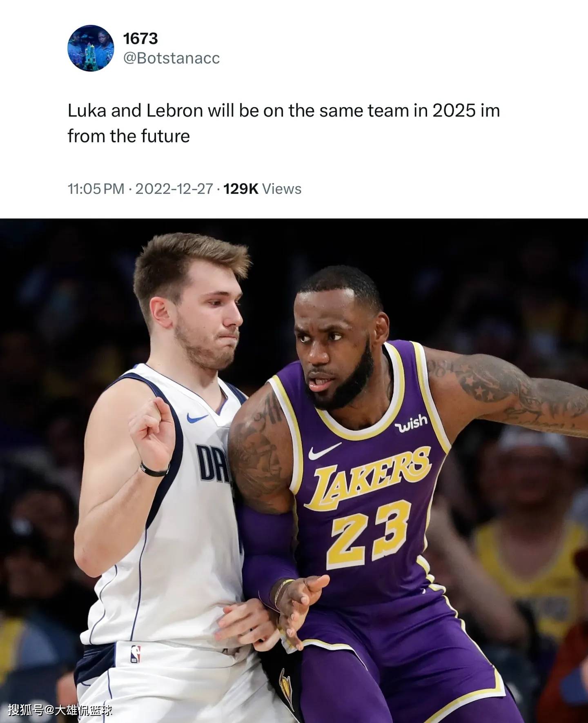Click the 11:05 PM timestamp
Viewport: 588px width, 723px height.
[96, 189]
